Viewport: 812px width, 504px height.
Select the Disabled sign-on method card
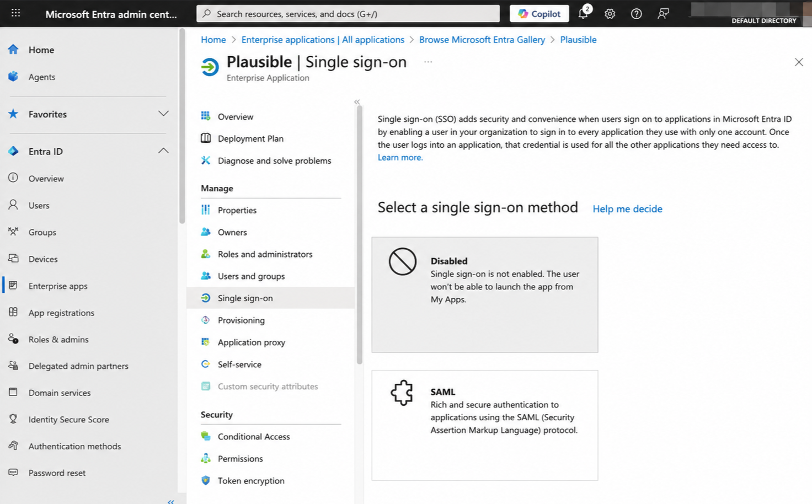coord(485,295)
